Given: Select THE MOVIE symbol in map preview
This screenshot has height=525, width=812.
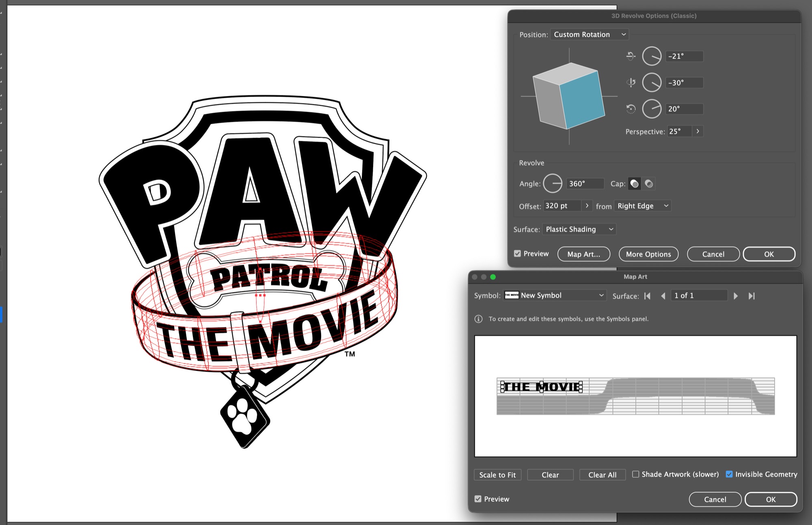Looking at the screenshot, I should pos(542,387).
